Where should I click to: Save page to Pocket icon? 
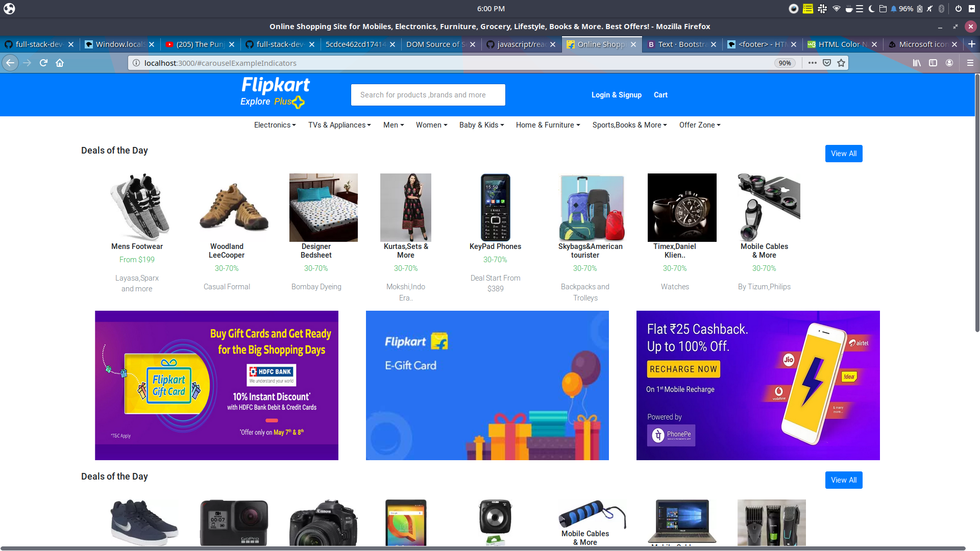[827, 63]
